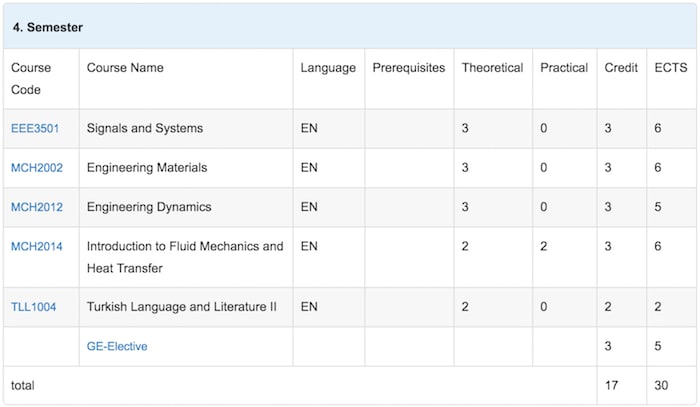Select the Engineering Dynamics course name cell
This screenshot has width=700, height=407.
(149, 207)
